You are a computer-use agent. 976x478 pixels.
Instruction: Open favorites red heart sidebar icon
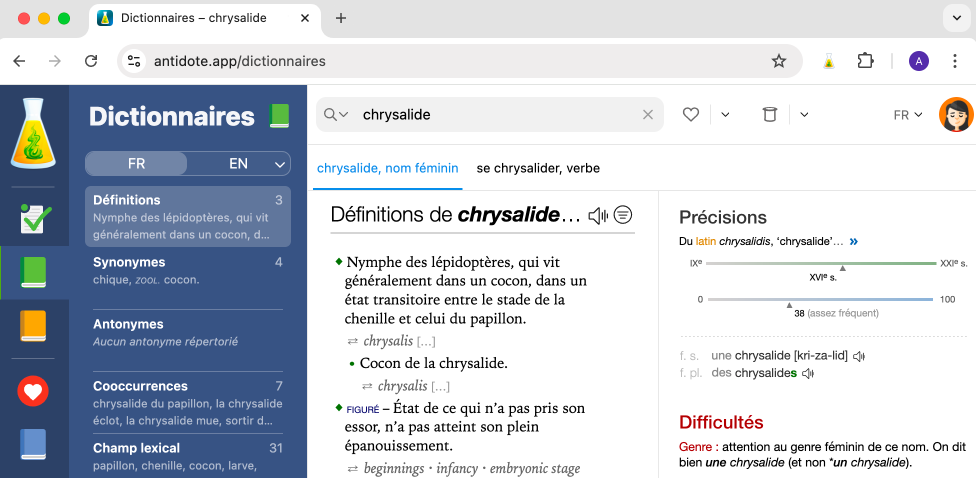tap(34, 390)
